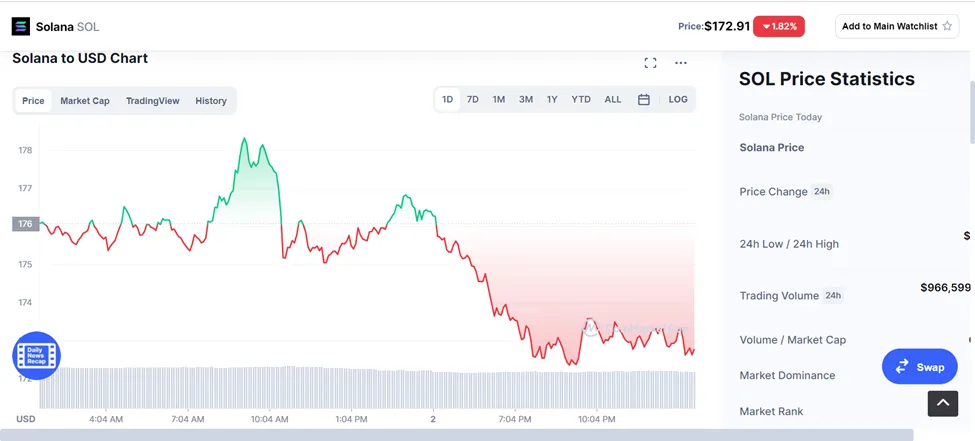Click the '4:04 AM' x-axis label
Image resolution: width=975 pixels, height=441 pixels.
(106, 419)
